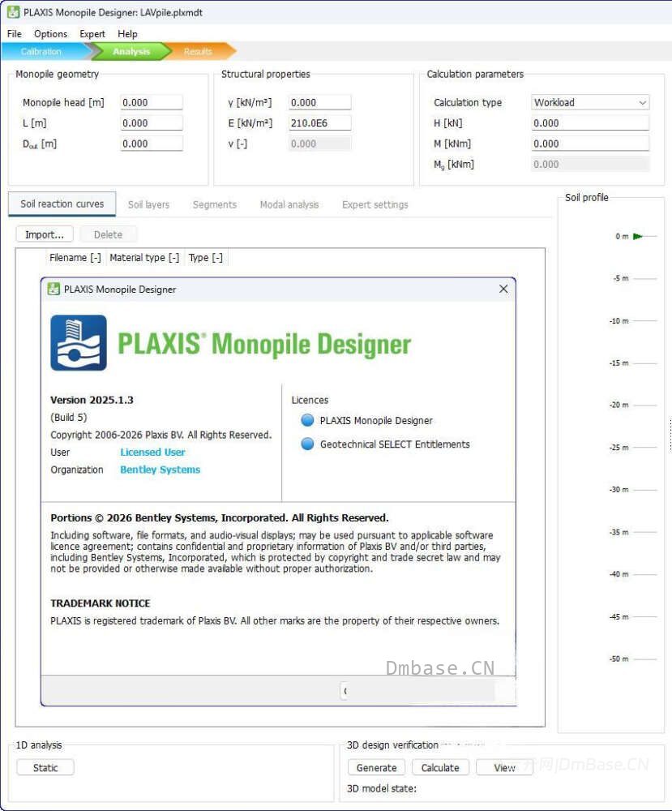Screen dimensions: 672x811
Task: Click the -50 m depth marker
Action: (618, 659)
